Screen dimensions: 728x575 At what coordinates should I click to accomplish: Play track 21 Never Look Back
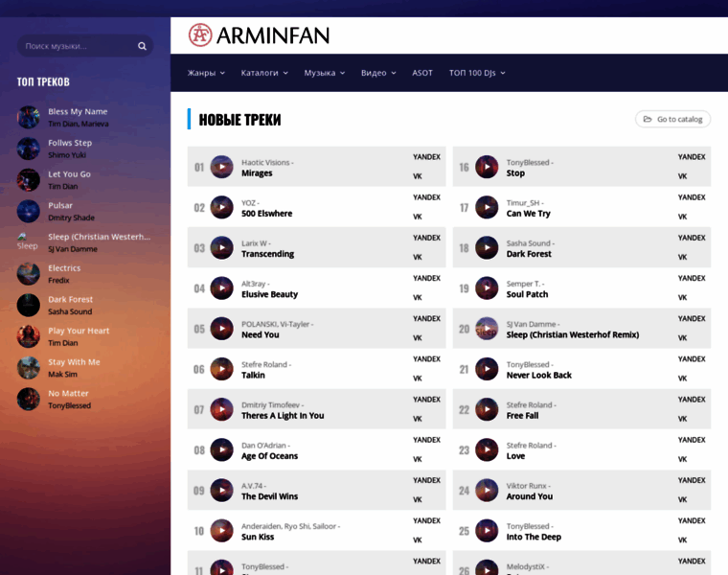(x=487, y=369)
